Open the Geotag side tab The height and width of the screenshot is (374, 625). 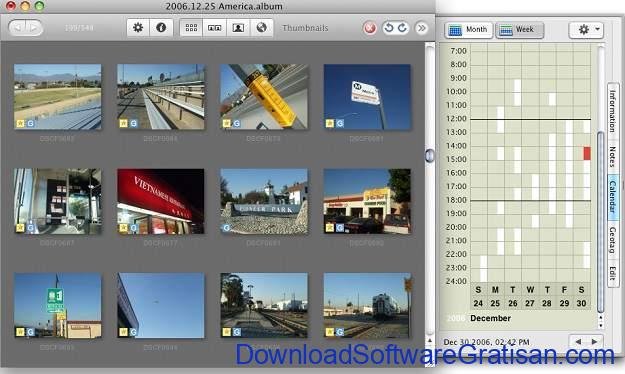(x=612, y=240)
